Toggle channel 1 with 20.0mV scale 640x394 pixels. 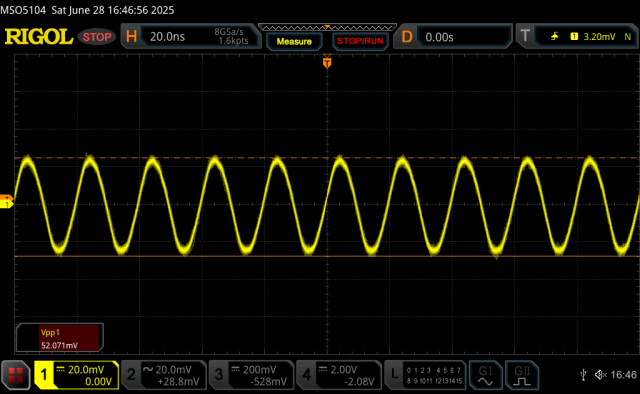(77, 375)
